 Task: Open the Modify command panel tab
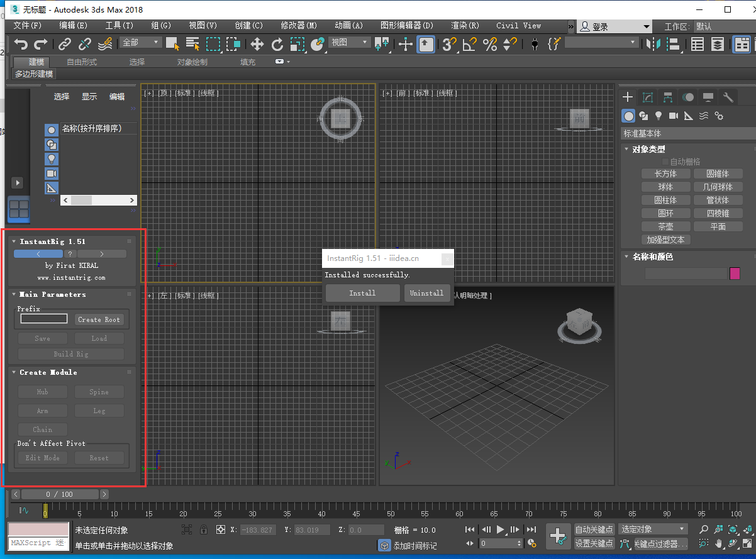(648, 97)
